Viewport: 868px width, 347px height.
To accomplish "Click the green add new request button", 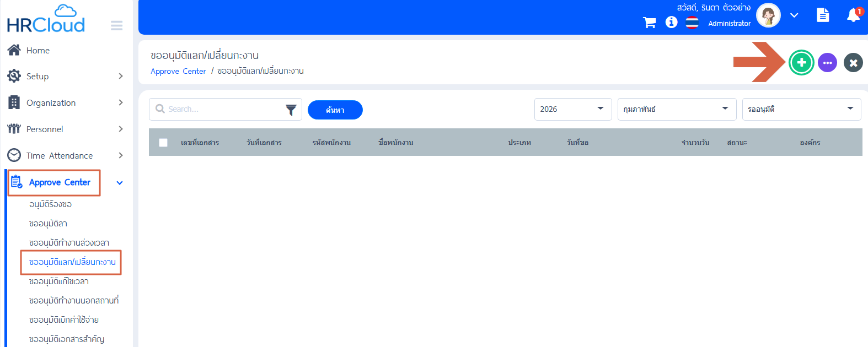I will [x=801, y=63].
